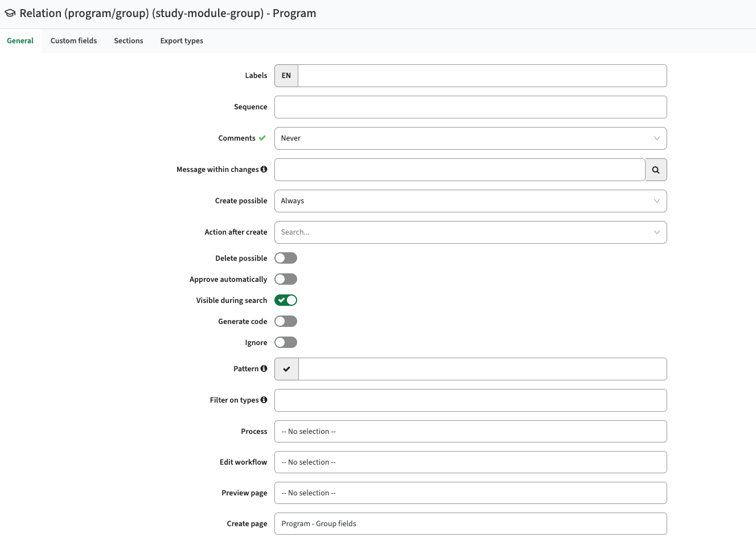This screenshot has width=756, height=537.
Task: Click the Message within changes text field
Action: tap(459, 170)
